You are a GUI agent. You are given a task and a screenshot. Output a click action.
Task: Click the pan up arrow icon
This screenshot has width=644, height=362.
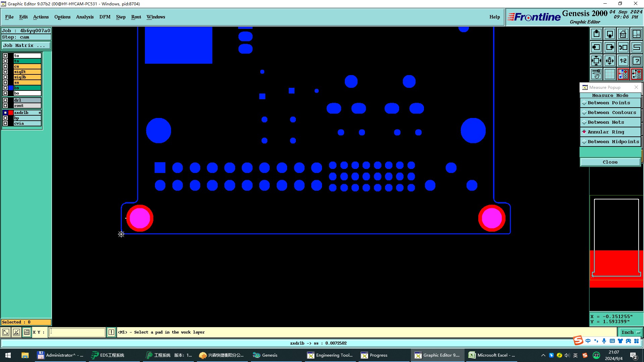point(596,34)
